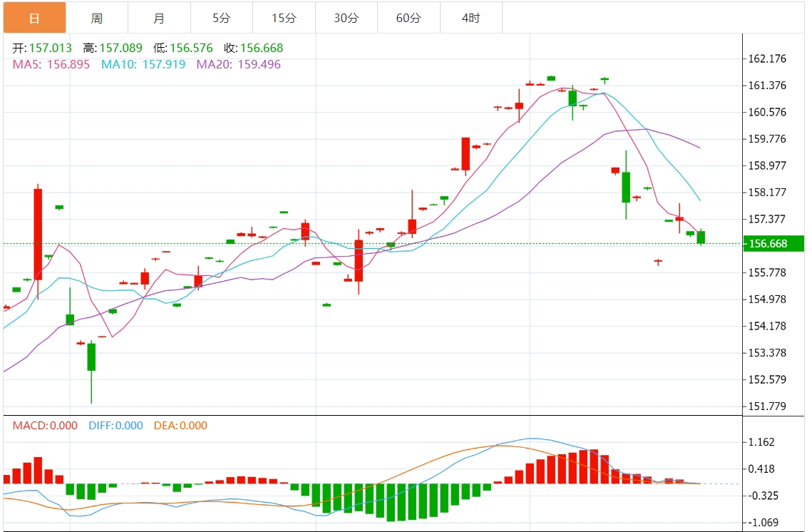Click the 154.978 price axis label
Image resolution: width=812 pixels, height=532 pixels.
click(x=767, y=300)
